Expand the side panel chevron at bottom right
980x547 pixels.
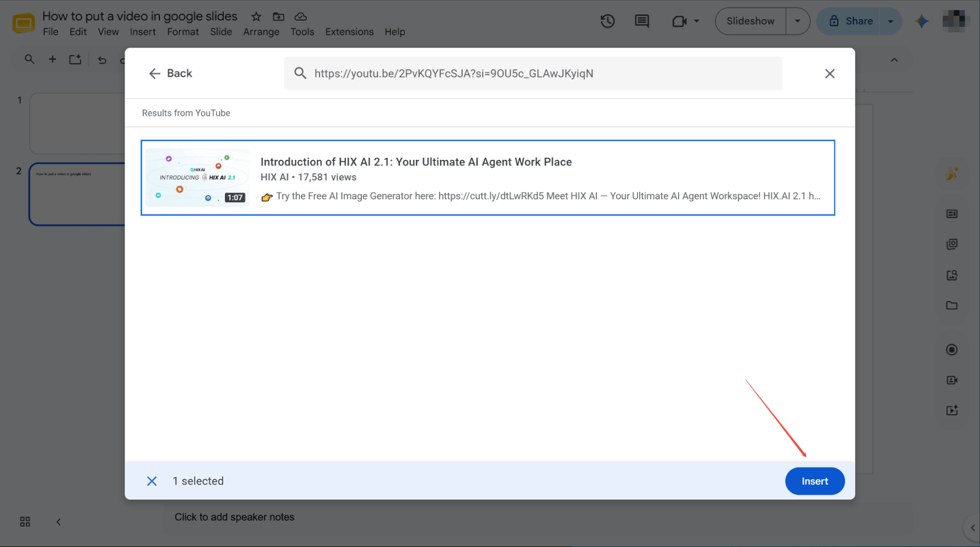973,528
